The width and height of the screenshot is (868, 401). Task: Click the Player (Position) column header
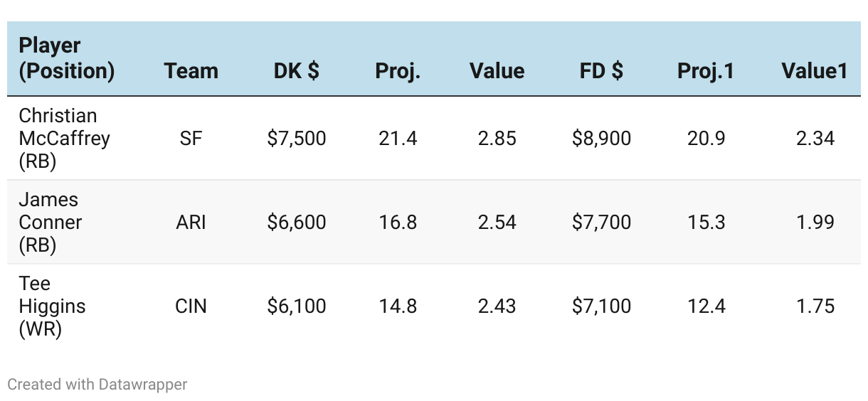[x=66, y=58]
